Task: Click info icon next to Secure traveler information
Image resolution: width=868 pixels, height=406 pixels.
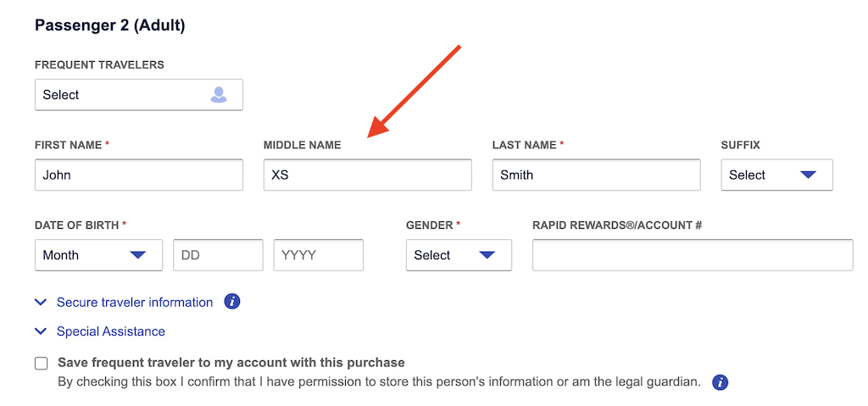Action: click(x=232, y=302)
